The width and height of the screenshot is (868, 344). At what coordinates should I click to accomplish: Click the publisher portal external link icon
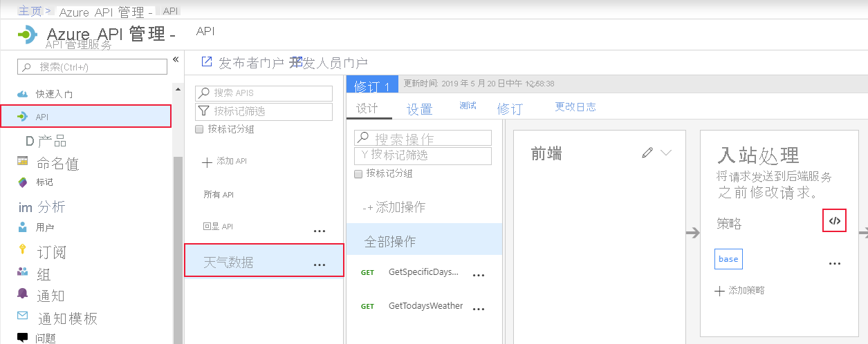(206, 61)
